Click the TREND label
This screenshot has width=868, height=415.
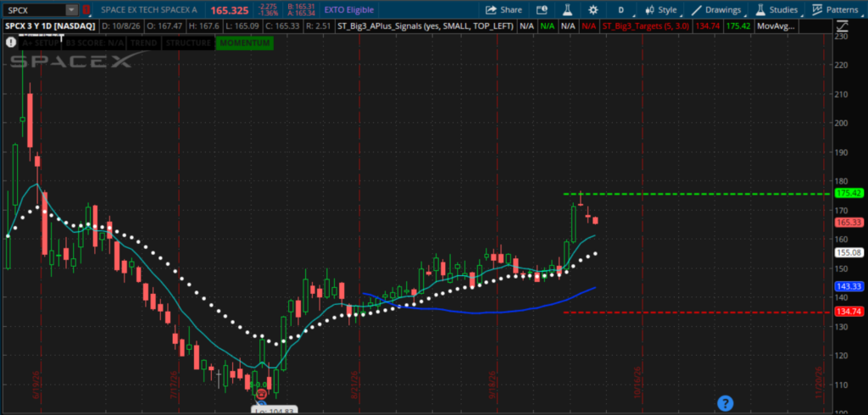coord(143,42)
